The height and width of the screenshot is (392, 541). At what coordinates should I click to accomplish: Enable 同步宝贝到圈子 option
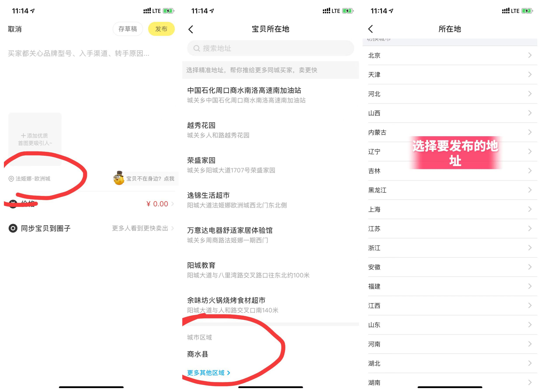(x=45, y=228)
